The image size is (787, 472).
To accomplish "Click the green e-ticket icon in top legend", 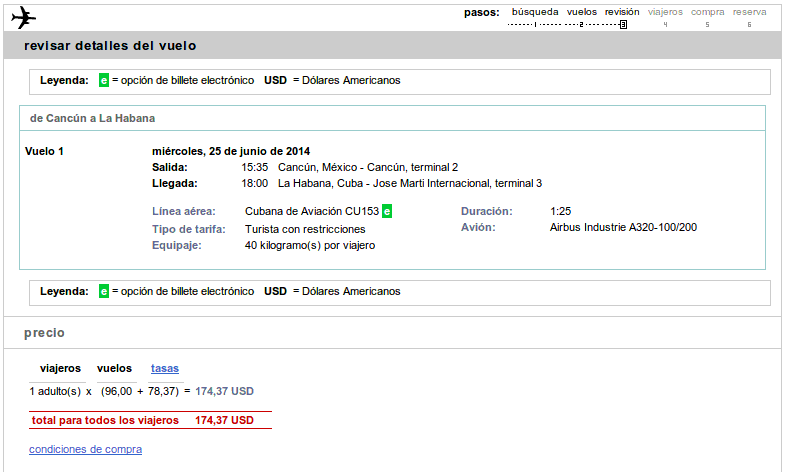I will 104,80.
